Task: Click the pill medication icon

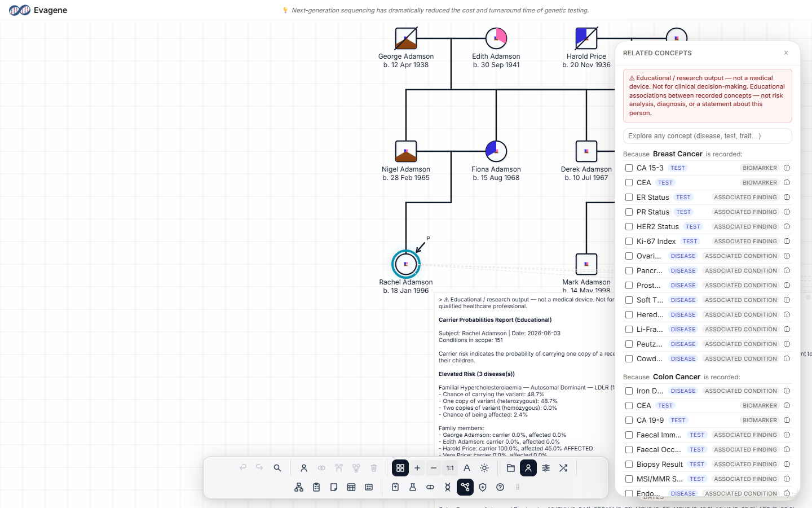Action: (430, 487)
